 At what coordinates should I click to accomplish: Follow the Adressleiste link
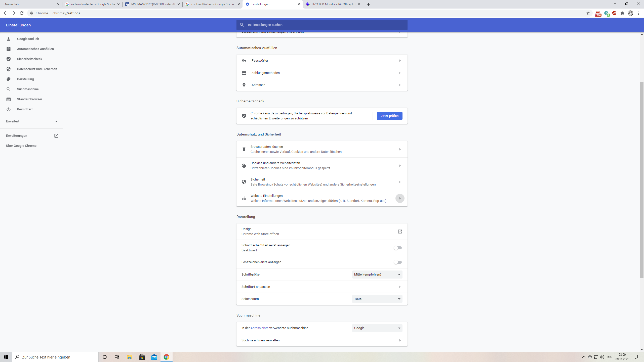tap(259, 328)
